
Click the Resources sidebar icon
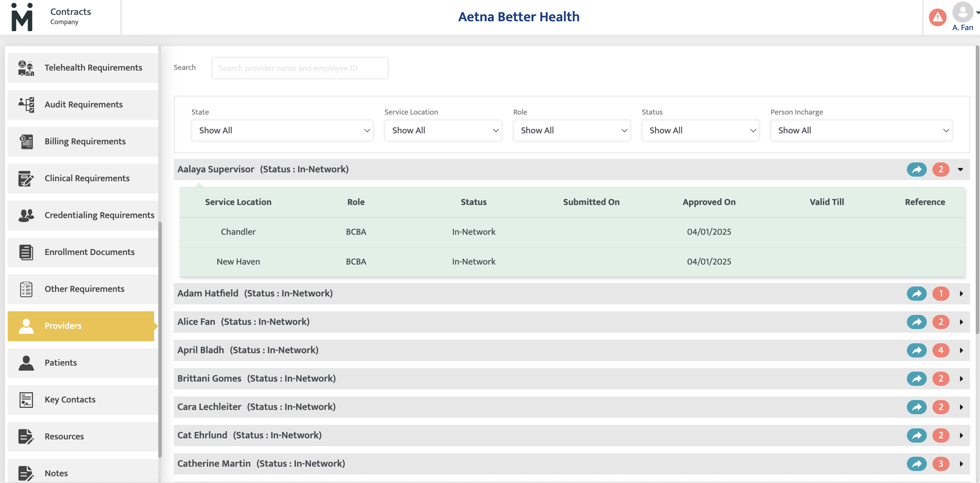click(x=26, y=437)
